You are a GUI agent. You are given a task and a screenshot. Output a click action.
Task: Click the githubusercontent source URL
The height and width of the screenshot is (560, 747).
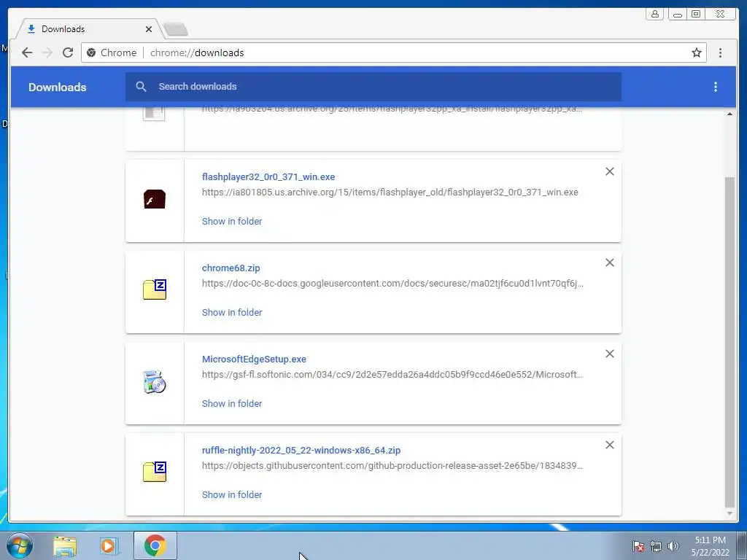click(392, 466)
